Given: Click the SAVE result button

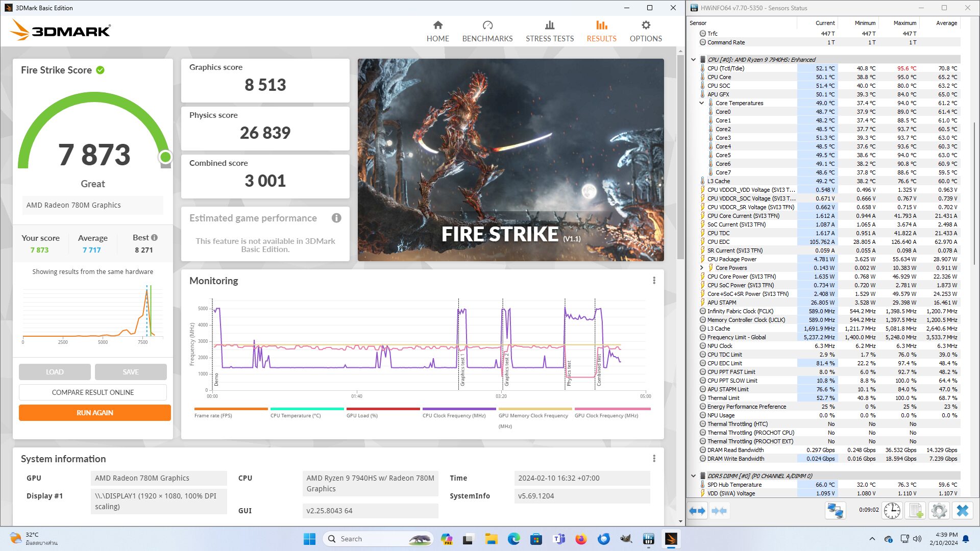Looking at the screenshot, I should [x=131, y=372].
